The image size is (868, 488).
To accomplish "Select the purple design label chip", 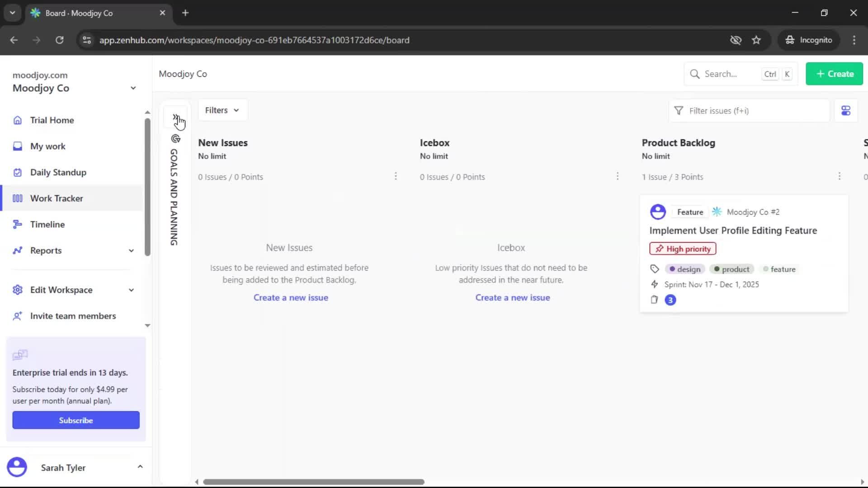I will (x=684, y=269).
